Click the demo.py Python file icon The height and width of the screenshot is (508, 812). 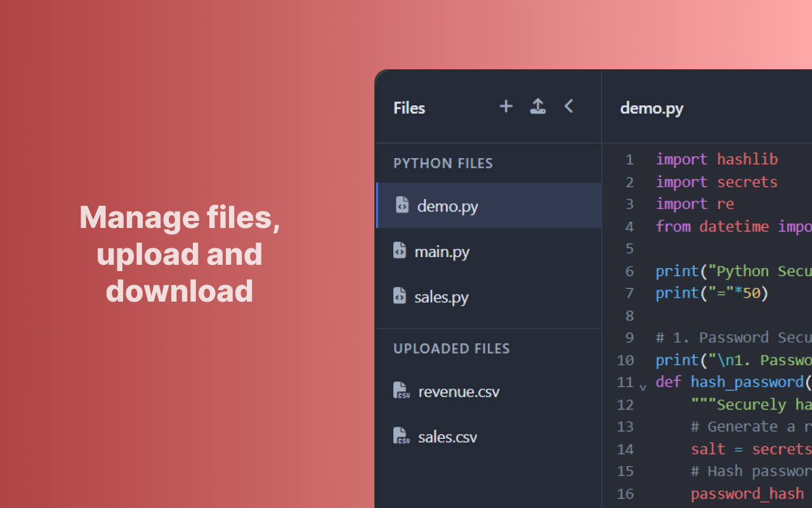pos(401,205)
